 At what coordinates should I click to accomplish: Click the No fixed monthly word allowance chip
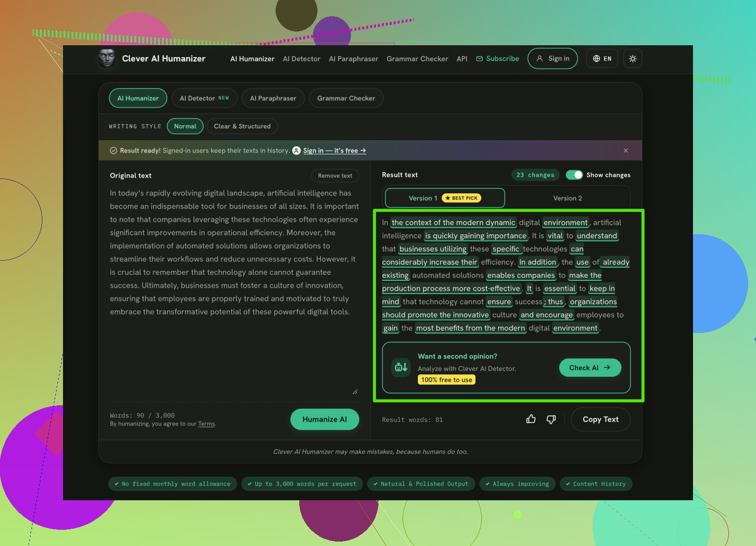[172, 484]
